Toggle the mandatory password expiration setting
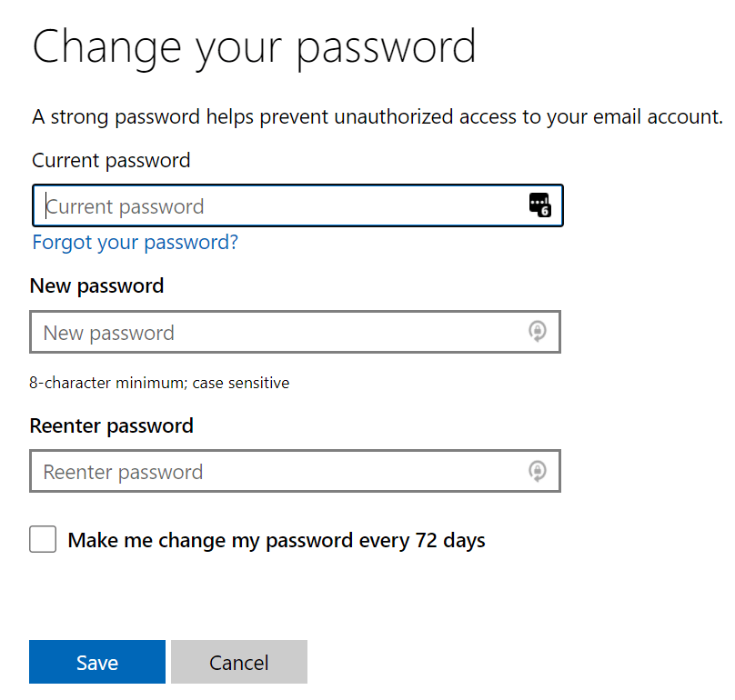735x700 pixels. coord(43,539)
